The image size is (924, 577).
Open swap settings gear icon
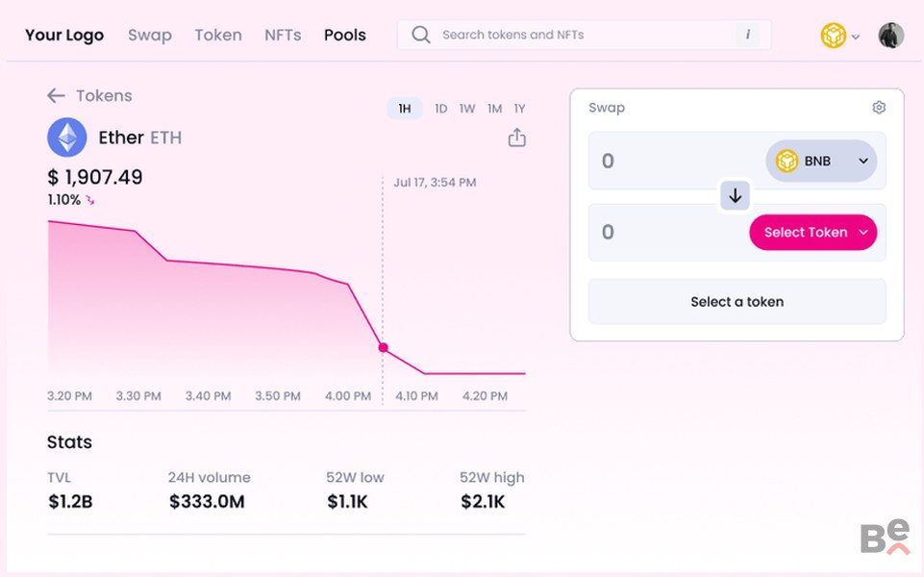tap(879, 108)
